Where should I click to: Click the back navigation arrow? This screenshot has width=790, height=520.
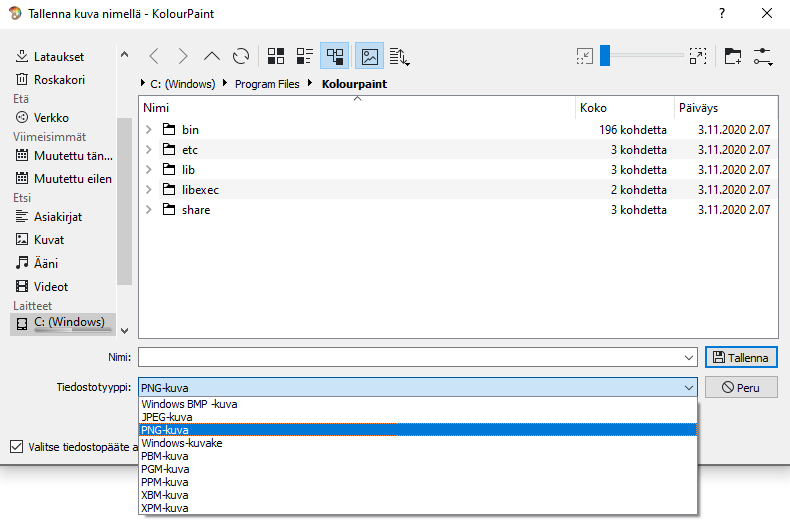click(x=153, y=57)
